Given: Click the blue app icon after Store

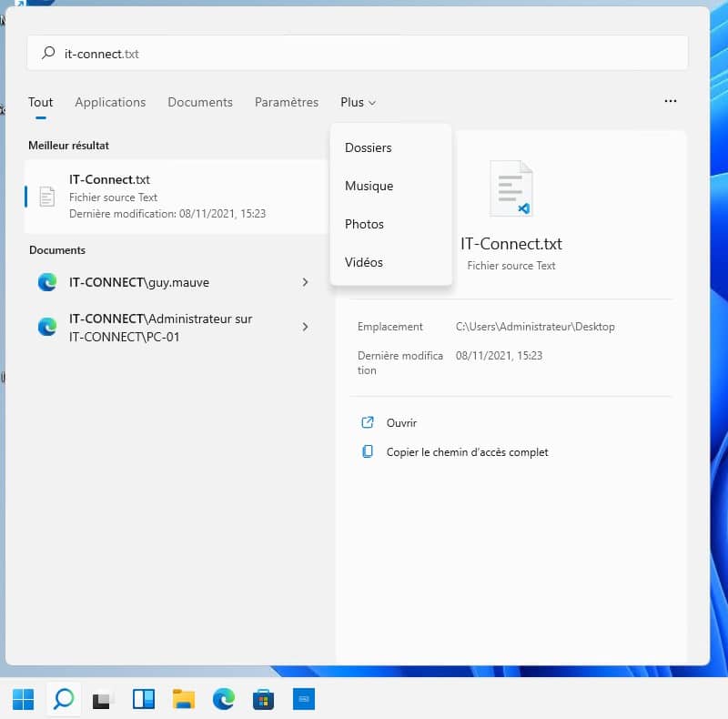Looking at the screenshot, I should [x=304, y=699].
